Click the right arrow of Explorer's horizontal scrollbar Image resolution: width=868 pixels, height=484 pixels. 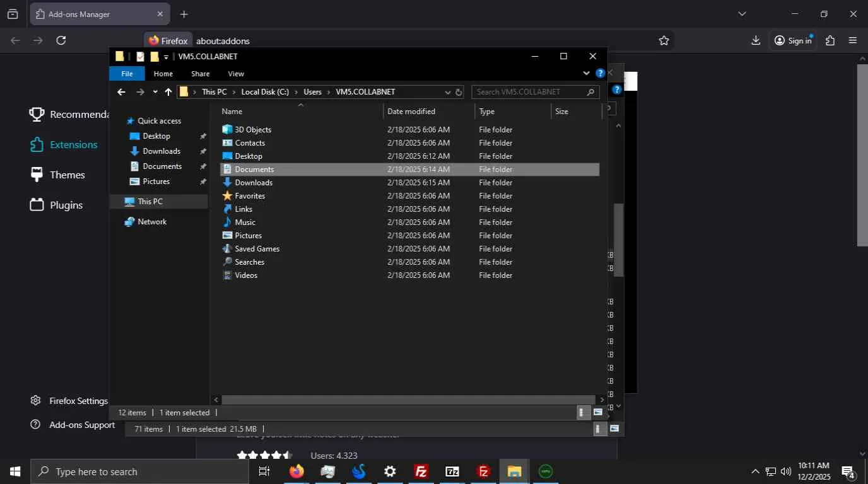tap(602, 400)
